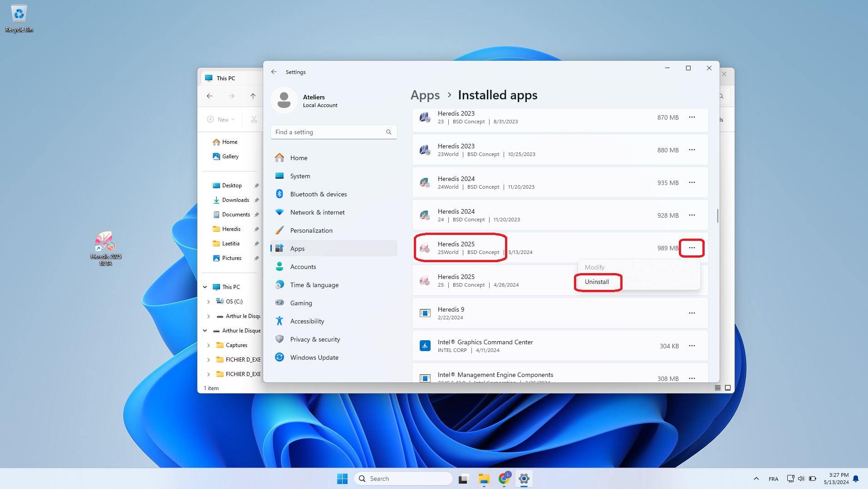Click Apps breadcrumb link in header
The width and height of the screenshot is (868, 489).
click(x=425, y=95)
